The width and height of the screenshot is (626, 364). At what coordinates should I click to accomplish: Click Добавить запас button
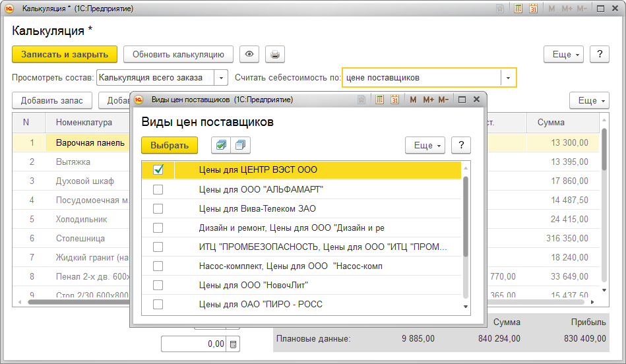[52, 101]
